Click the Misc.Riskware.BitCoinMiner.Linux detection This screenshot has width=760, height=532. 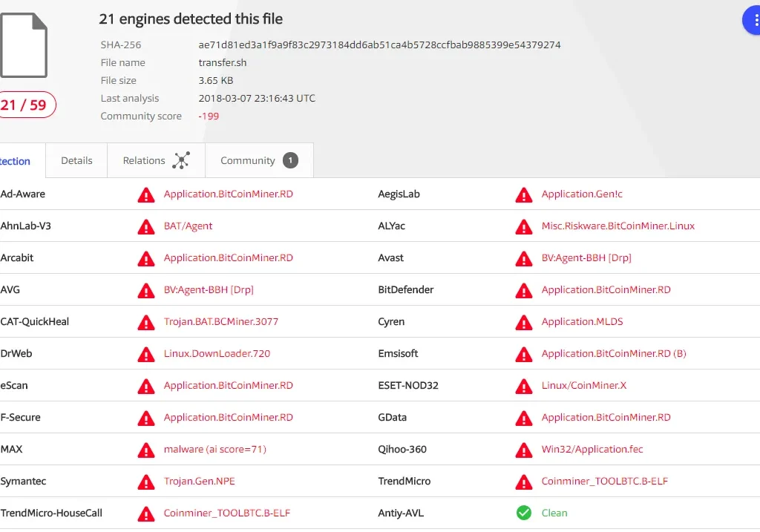click(618, 226)
